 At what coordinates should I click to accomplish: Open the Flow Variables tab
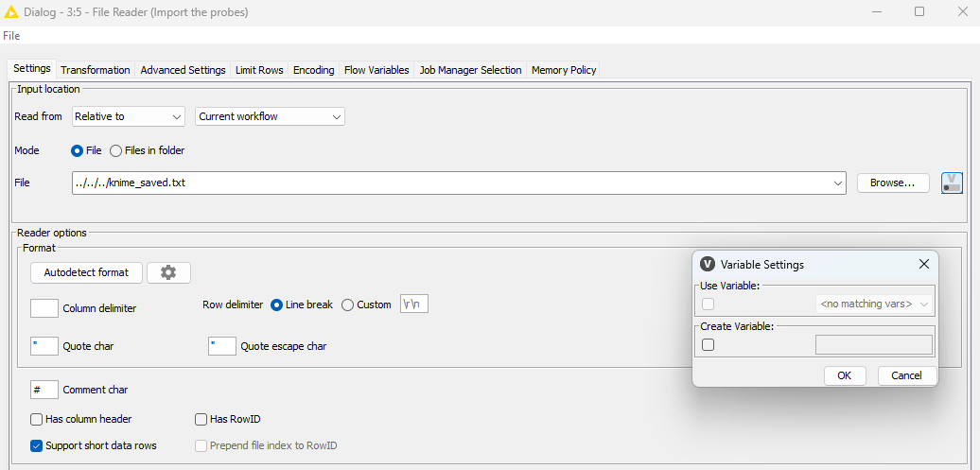[376, 70]
